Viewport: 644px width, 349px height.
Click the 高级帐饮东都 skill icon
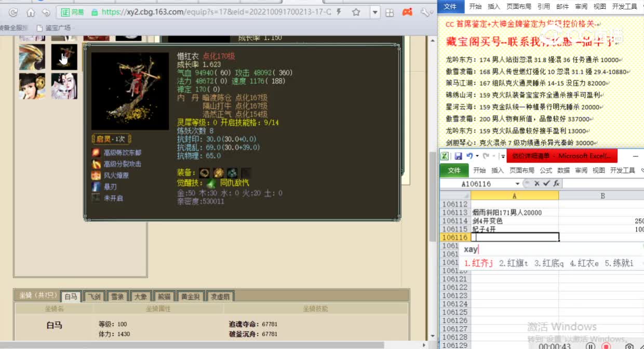coord(96,153)
